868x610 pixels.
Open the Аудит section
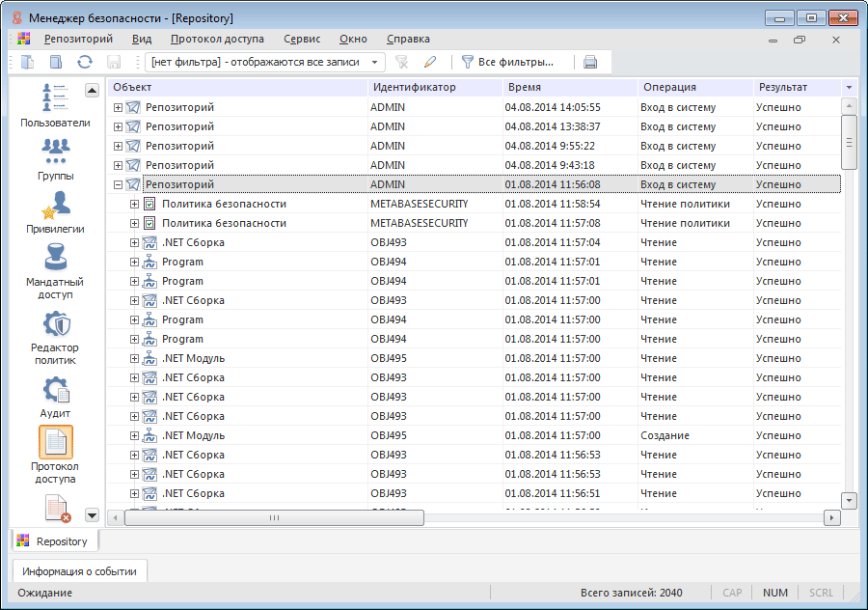(x=55, y=398)
